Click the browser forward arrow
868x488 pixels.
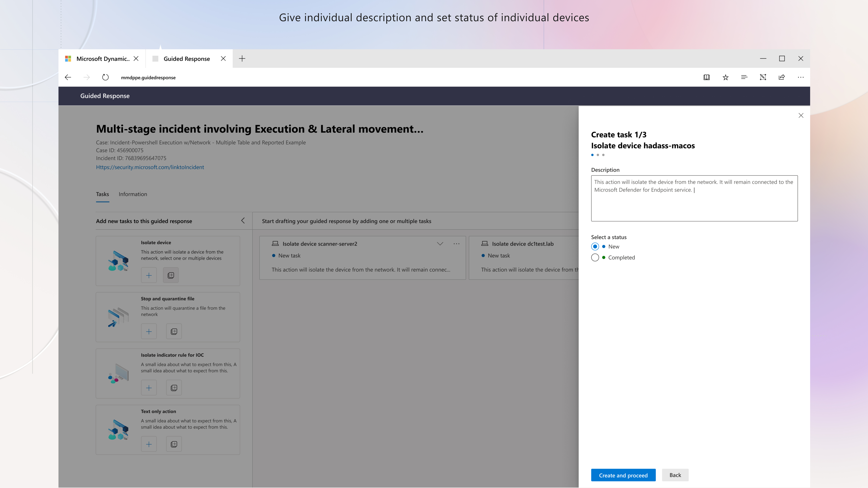click(x=87, y=77)
